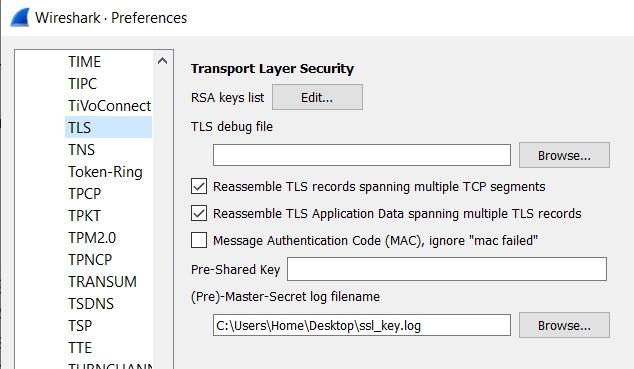The width and height of the screenshot is (634, 369).
Task: Click into the Pre-Shared Key field
Action: pyautogui.click(x=447, y=269)
